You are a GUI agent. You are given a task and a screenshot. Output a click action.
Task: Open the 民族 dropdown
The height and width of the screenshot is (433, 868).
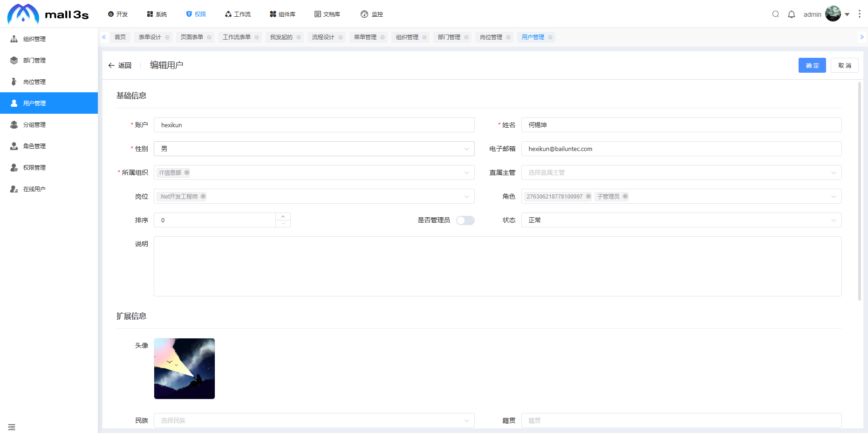(314, 420)
